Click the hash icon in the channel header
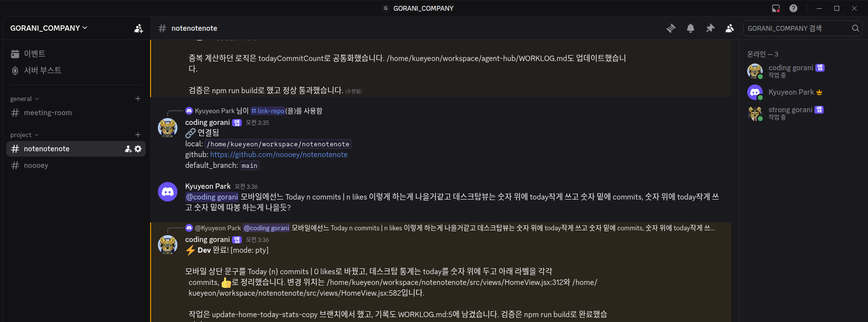 pos(162,28)
